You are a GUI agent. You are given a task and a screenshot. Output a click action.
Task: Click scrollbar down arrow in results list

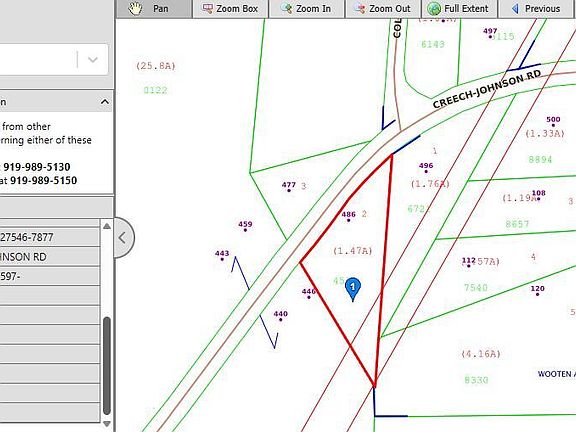click(x=107, y=424)
